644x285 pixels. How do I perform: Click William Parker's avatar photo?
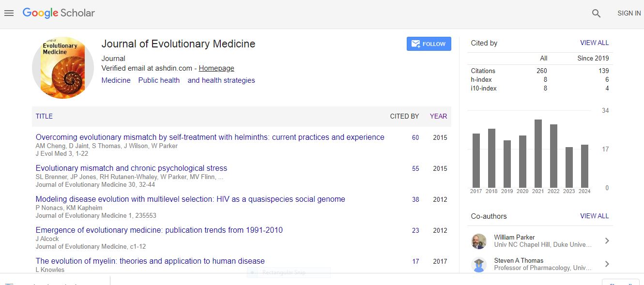479,241
